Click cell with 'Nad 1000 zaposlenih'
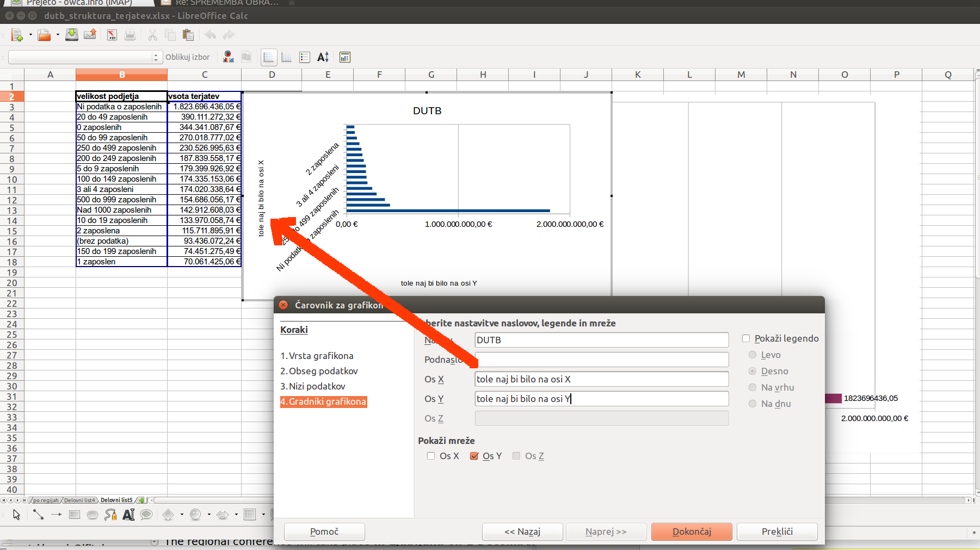 121,210
